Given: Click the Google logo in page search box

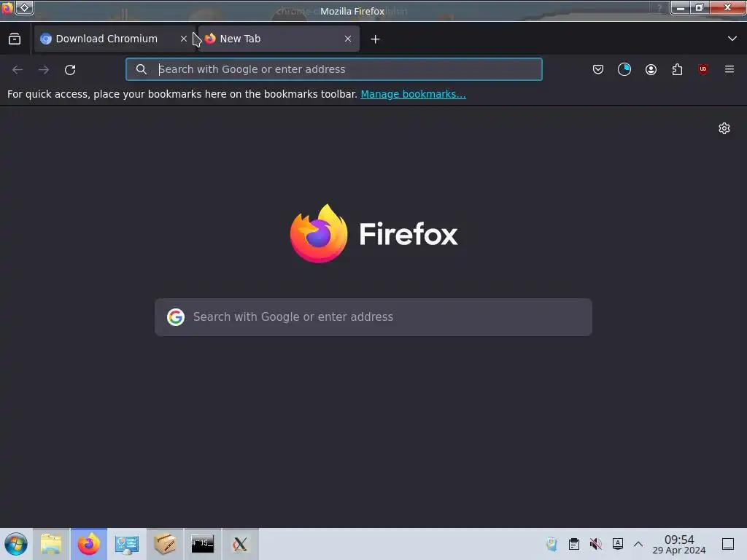Looking at the screenshot, I should [176, 317].
